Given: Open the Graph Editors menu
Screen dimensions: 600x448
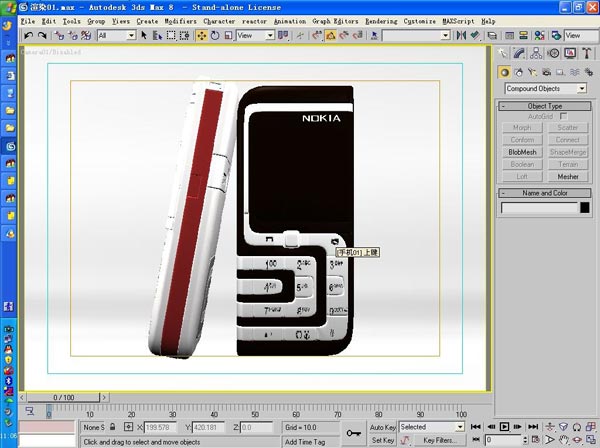Looking at the screenshot, I should tap(335, 21).
